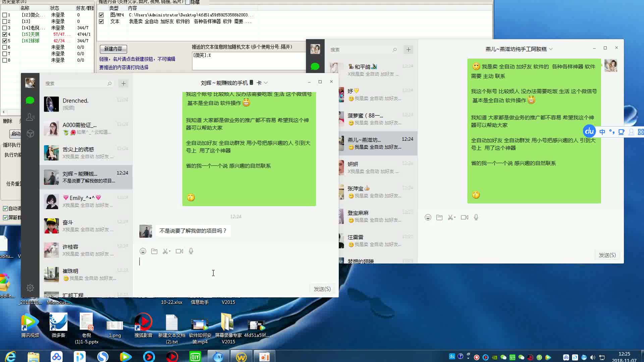Open emoji picker in 刘辉 chat window

143,251
